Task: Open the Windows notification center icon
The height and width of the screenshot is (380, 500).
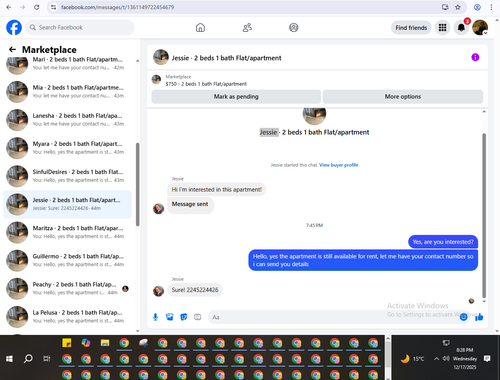Action: pyautogui.click(x=487, y=359)
